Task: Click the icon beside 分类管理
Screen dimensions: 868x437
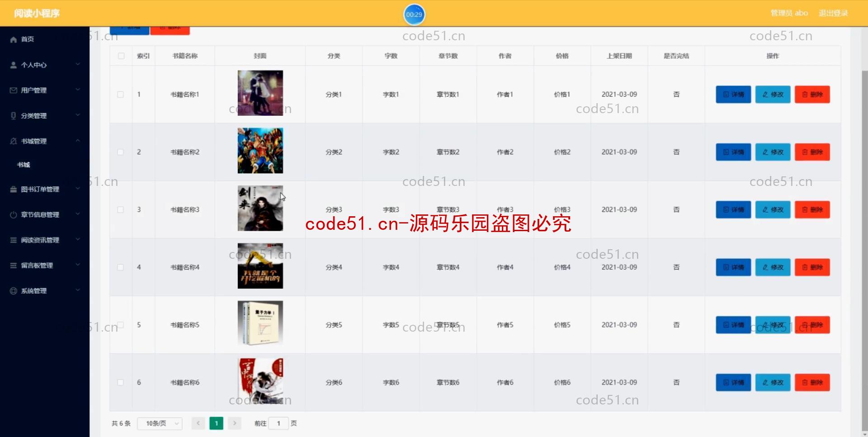Action: (14, 115)
